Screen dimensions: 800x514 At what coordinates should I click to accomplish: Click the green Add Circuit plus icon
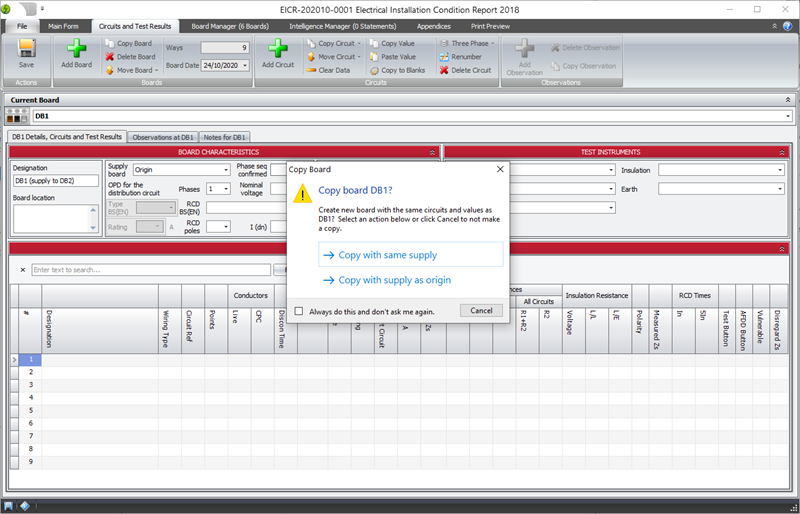point(278,48)
